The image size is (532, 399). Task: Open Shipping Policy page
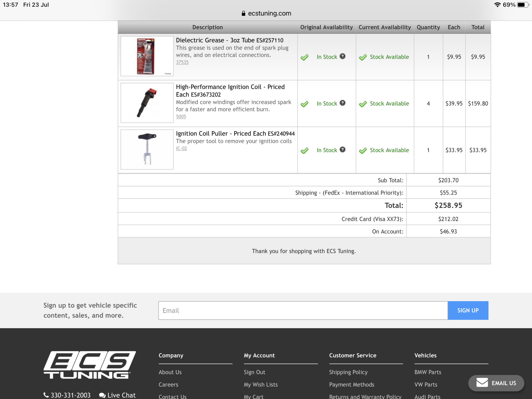348,372
